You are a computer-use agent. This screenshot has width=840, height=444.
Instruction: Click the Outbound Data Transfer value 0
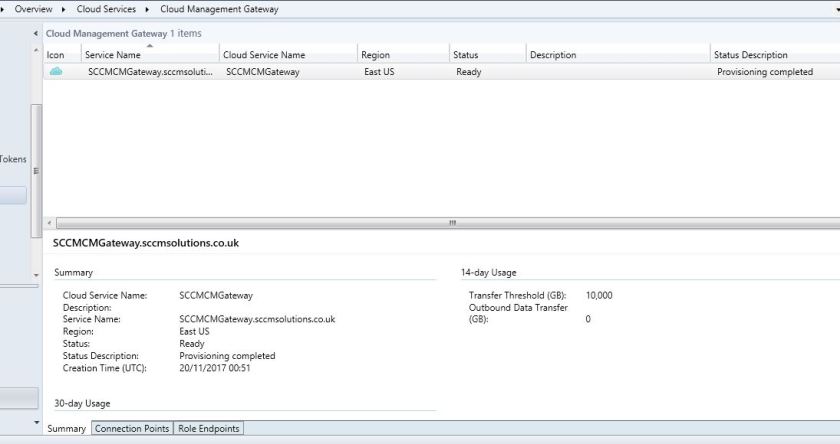click(x=588, y=319)
